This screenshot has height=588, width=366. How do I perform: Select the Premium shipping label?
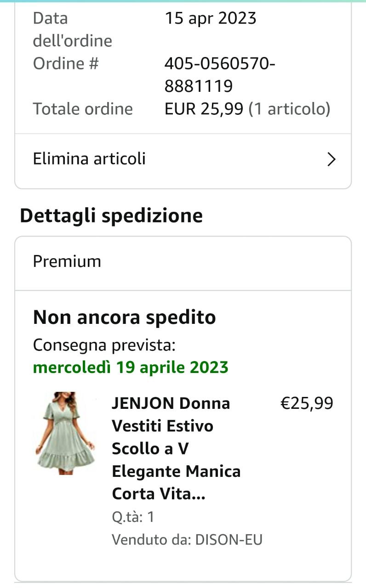click(x=67, y=261)
